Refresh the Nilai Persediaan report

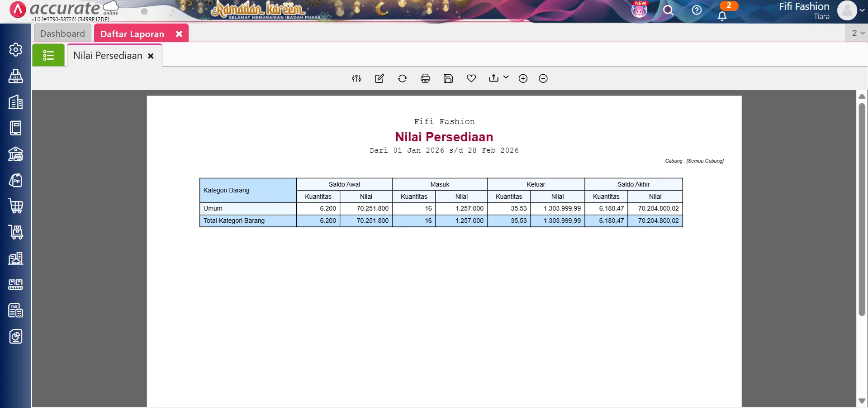(x=402, y=78)
